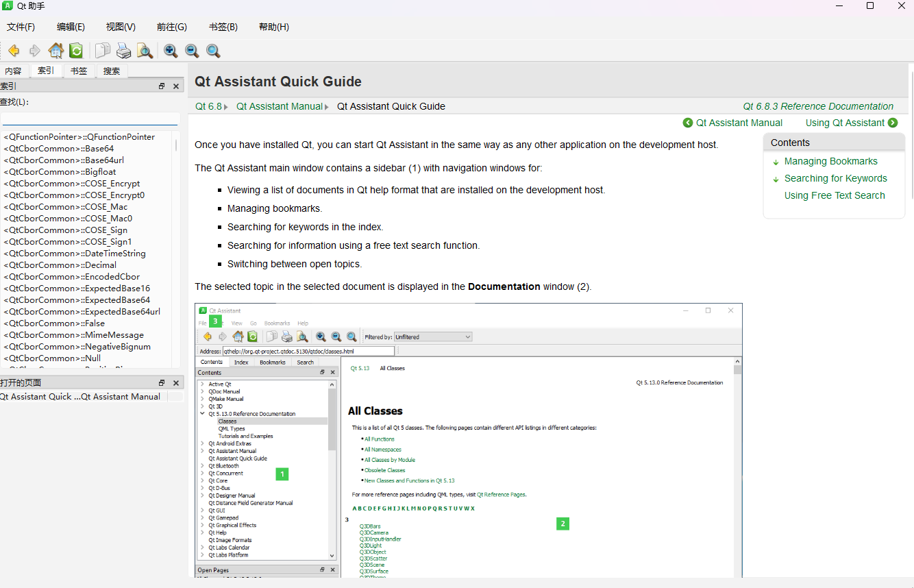Jump to Searching for Keywords section
Image resolution: width=914 pixels, height=588 pixels.
[x=835, y=178]
